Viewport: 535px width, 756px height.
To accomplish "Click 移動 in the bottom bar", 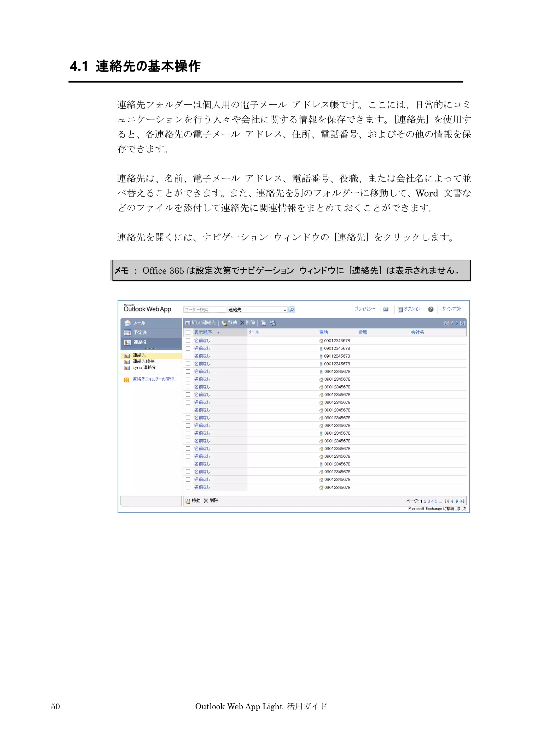I will pyautogui.click(x=193, y=500).
